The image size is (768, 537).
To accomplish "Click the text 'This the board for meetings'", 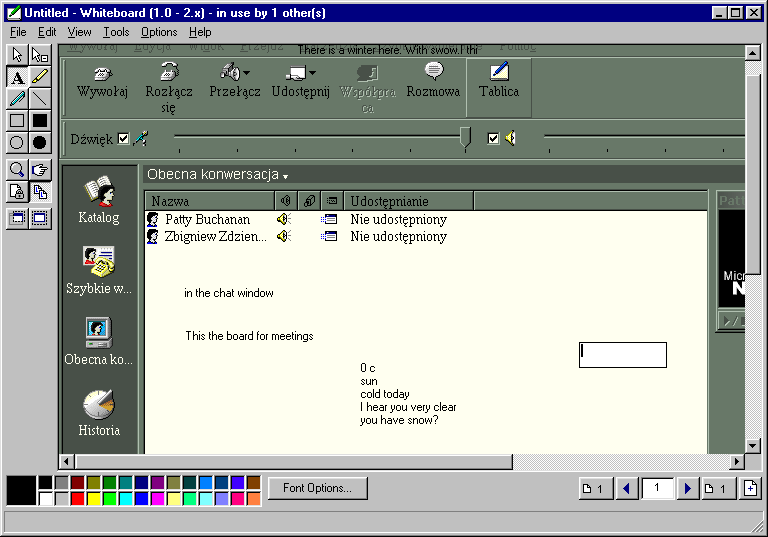I will point(249,336).
